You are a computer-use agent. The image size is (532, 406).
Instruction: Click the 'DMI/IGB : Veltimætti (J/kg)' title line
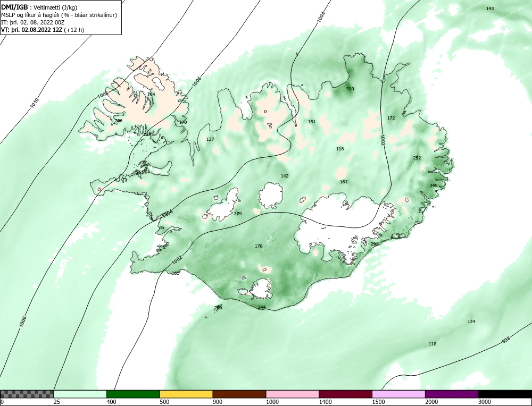click(x=39, y=7)
